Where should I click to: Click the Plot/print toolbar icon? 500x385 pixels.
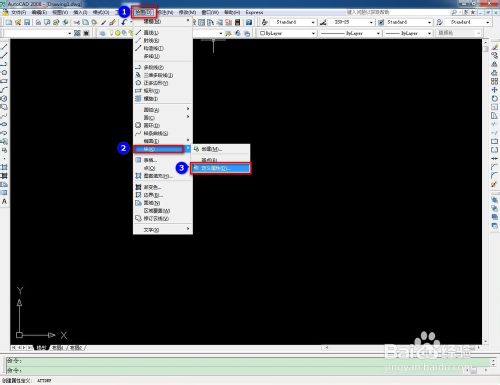click(38, 22)
